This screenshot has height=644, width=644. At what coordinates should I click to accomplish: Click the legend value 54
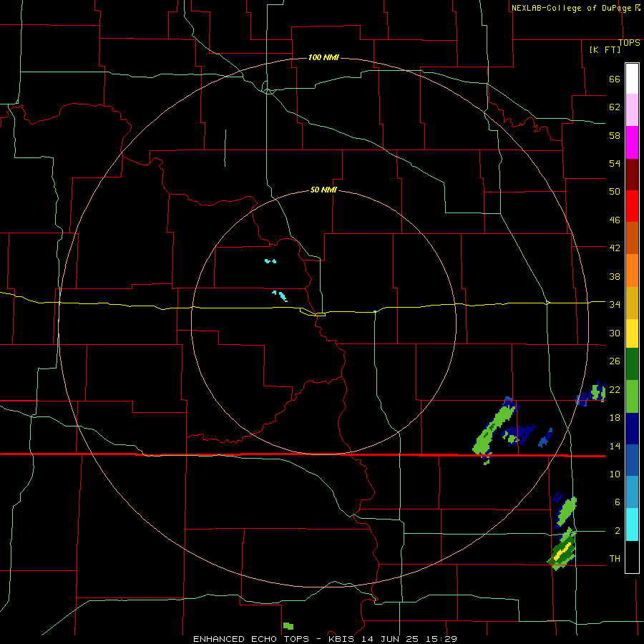click(x=615, y=163)
